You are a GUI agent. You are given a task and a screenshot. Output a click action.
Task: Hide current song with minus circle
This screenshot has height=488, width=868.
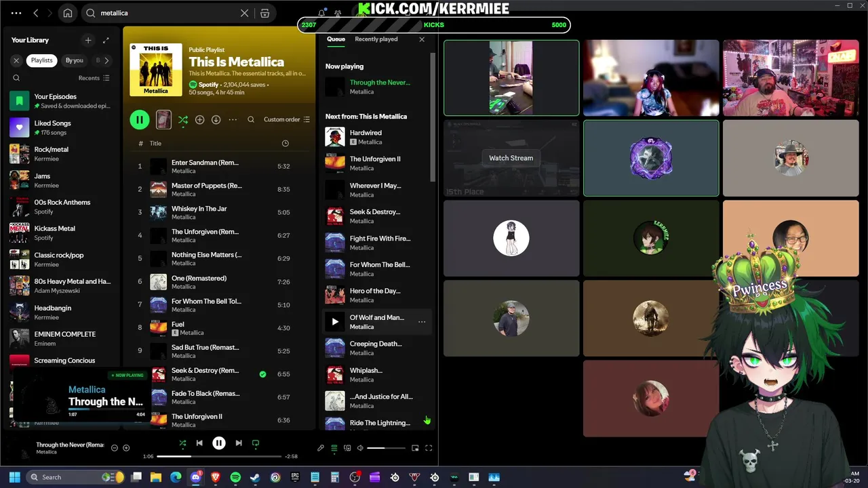coord(114,447)
